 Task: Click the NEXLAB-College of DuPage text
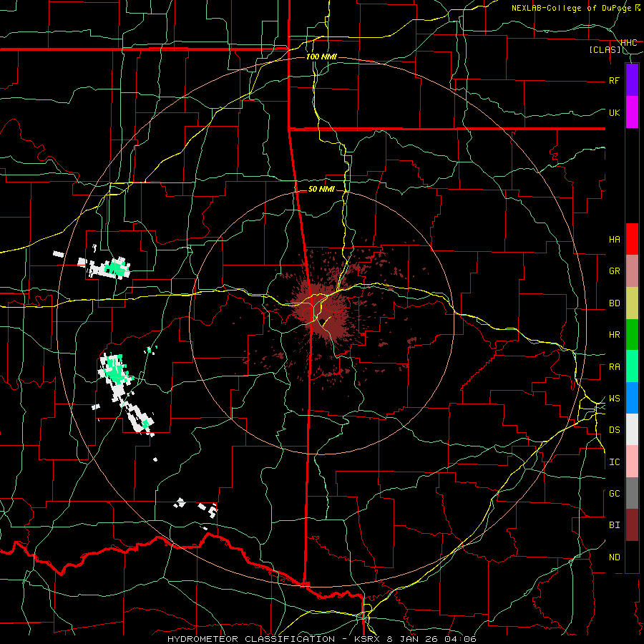coord(571,8)
